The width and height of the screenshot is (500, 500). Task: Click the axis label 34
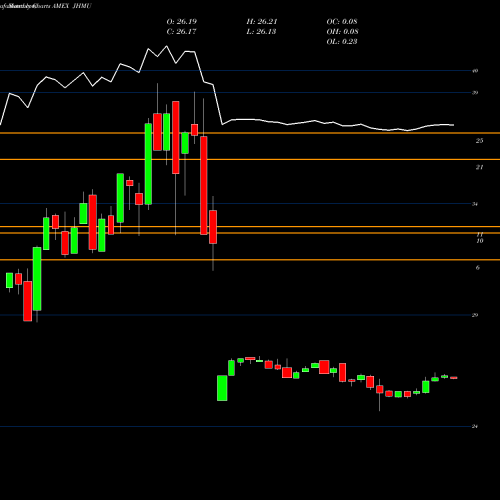point(475,204)
